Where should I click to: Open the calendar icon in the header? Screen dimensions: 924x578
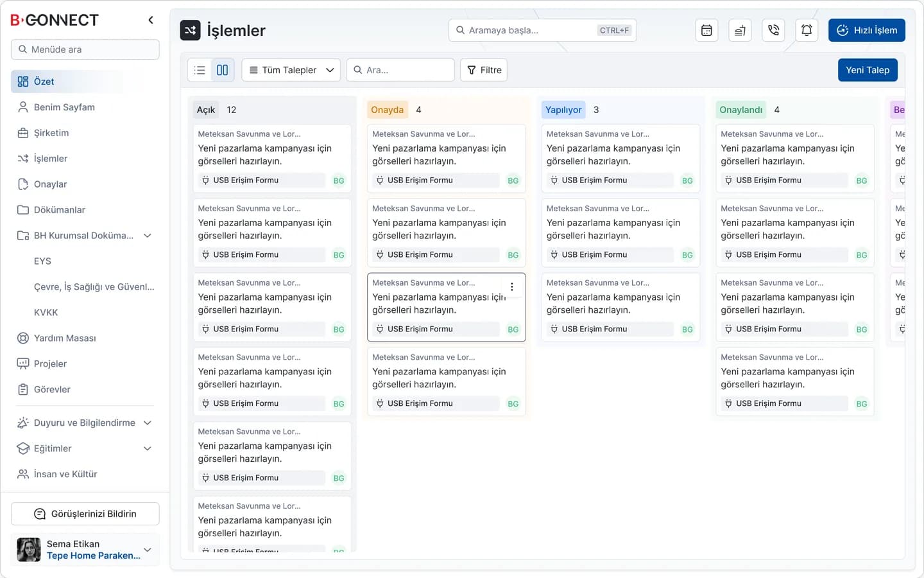coord(706,30)
